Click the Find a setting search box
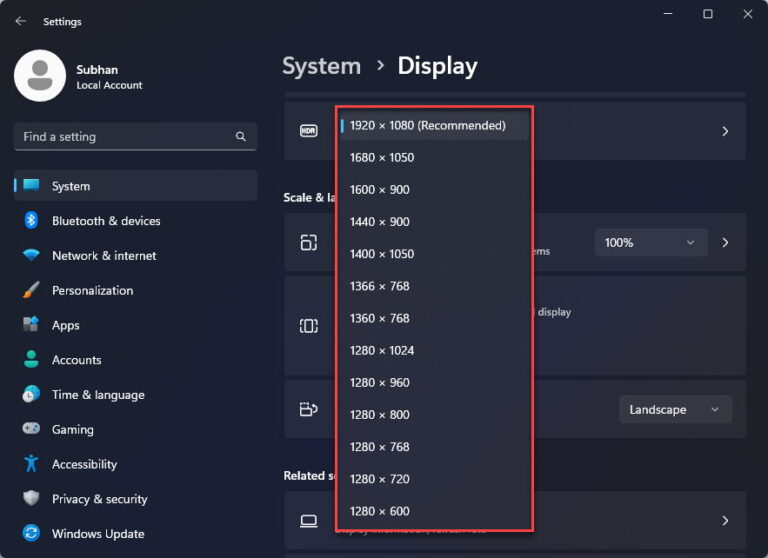 (x=125, y=137)
